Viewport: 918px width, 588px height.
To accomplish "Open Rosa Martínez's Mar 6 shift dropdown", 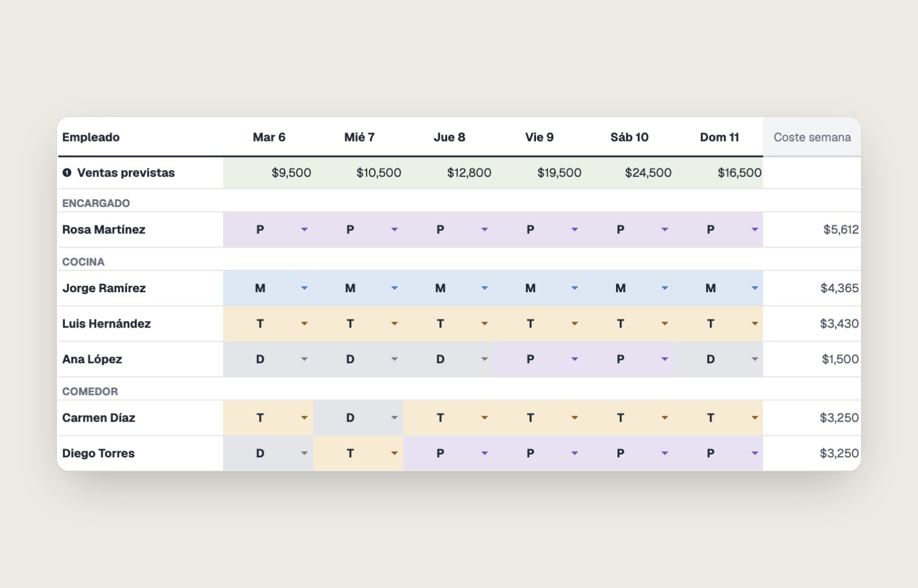I will [x=304, y=229].
